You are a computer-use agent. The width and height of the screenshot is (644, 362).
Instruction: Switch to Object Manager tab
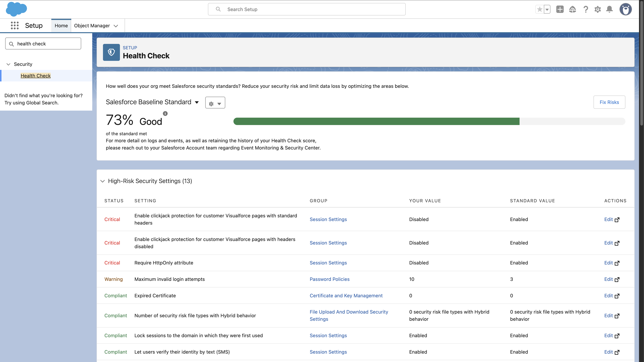coord(92,26)
